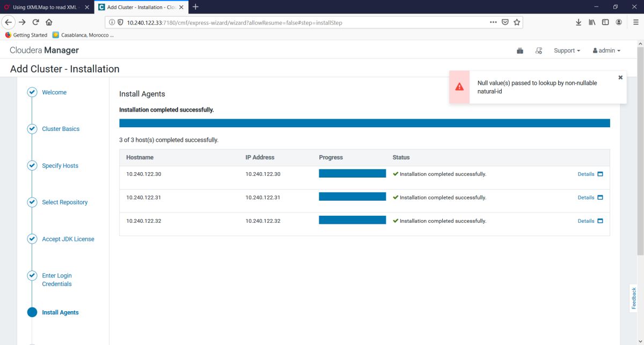Click the browser Back arrow button
Viewport: 644px width, 345px height.
click(x=9, y=22)
